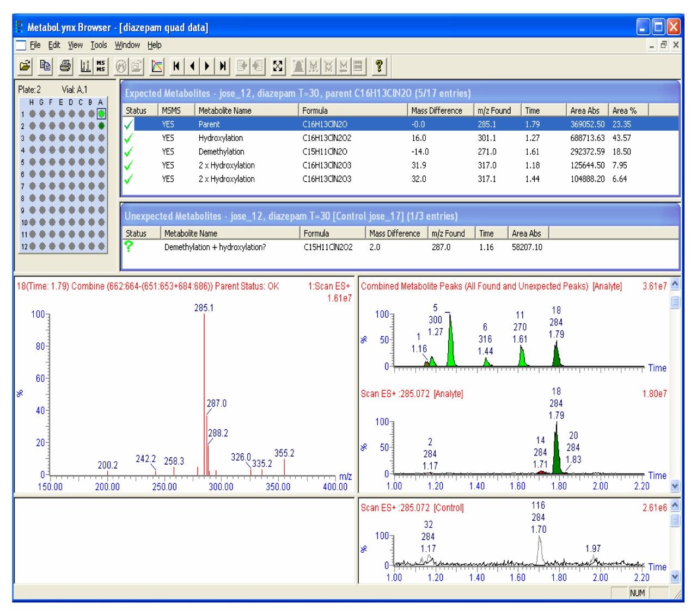This screenshot has width=697, height=616.
Task: Open a file with the folder icon
Action: coord(25,66)
